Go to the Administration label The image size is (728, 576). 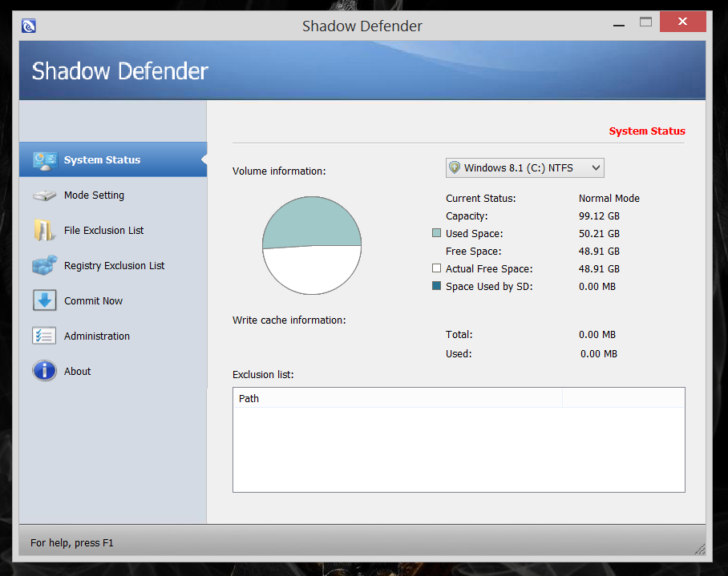tap(96, 336)
